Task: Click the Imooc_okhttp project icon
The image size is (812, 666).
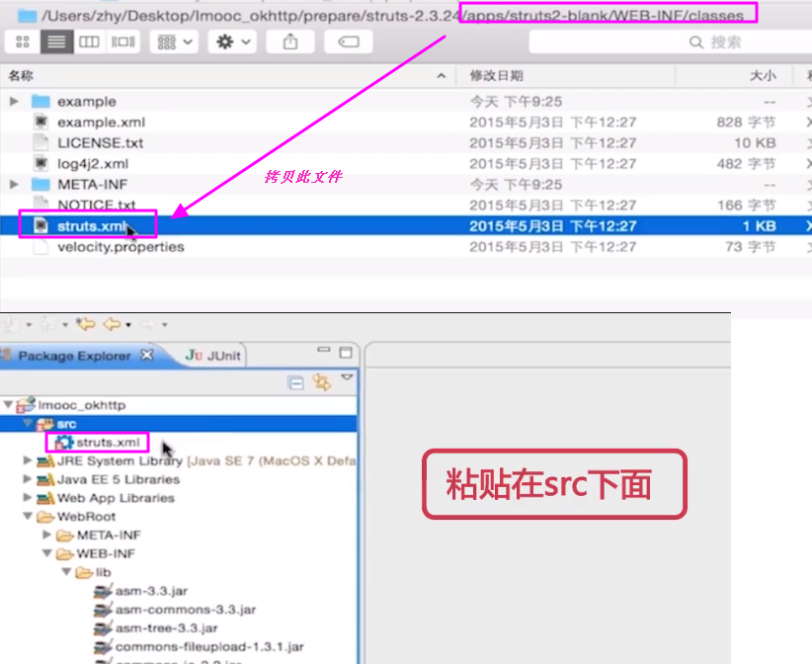Action: (x=26, y=405)
